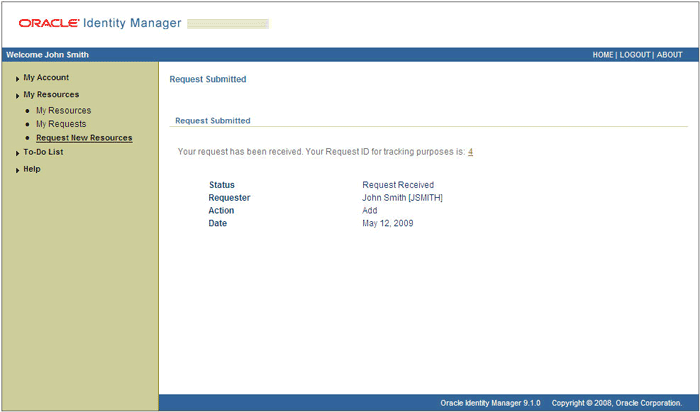Screen dimensions: 700x412
Task: Click the Add action value
Action: click(370, 210)
